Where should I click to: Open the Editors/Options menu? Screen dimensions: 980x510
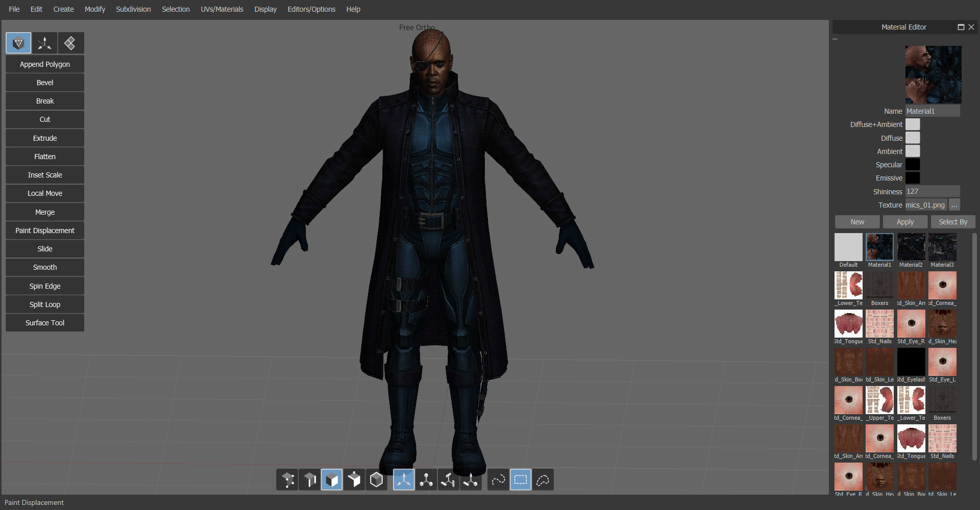[x=311, y=9]
